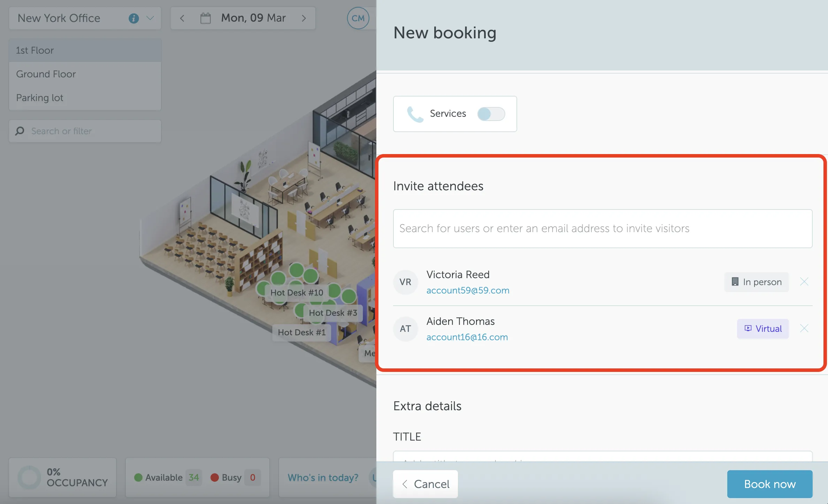The height and width of the screenshot is (504, 828).
Task: Click the building icon on the In person badge
Action: [x=735, y=282]
